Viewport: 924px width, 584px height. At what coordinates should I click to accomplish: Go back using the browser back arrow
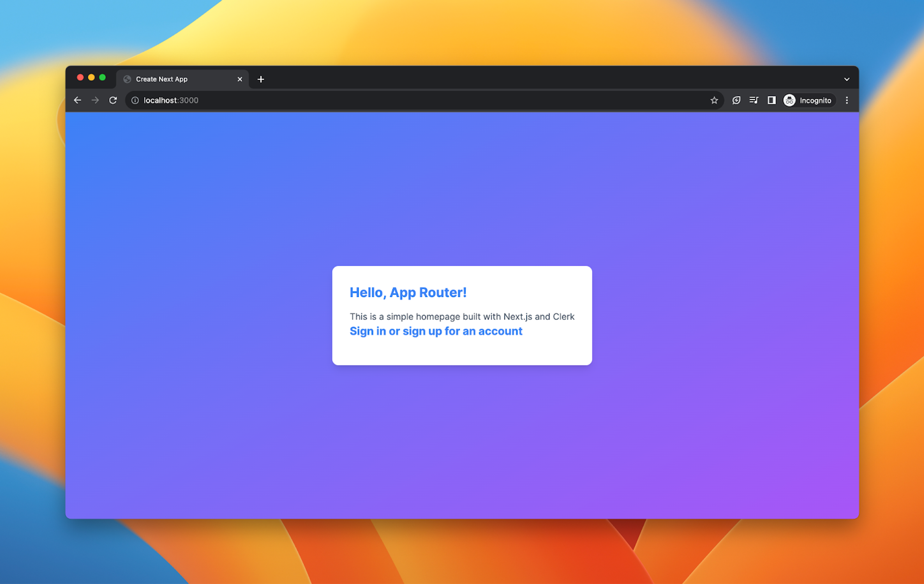pos(78,100)
